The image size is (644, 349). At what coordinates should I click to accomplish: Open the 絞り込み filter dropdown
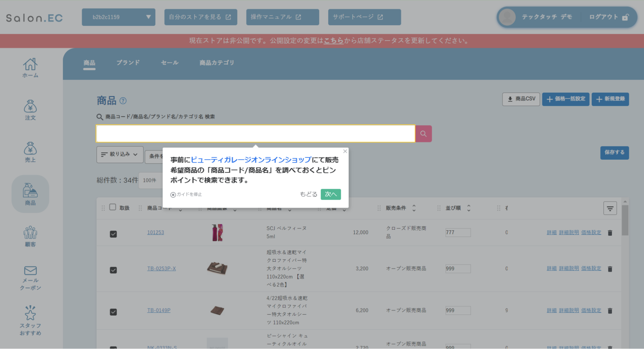120,155
